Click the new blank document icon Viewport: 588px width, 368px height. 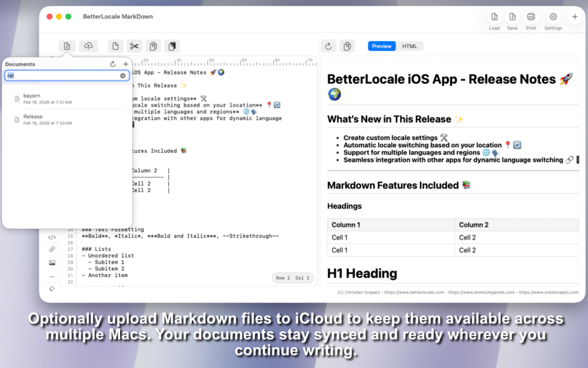pyautogui.click(x=116, y=46)
